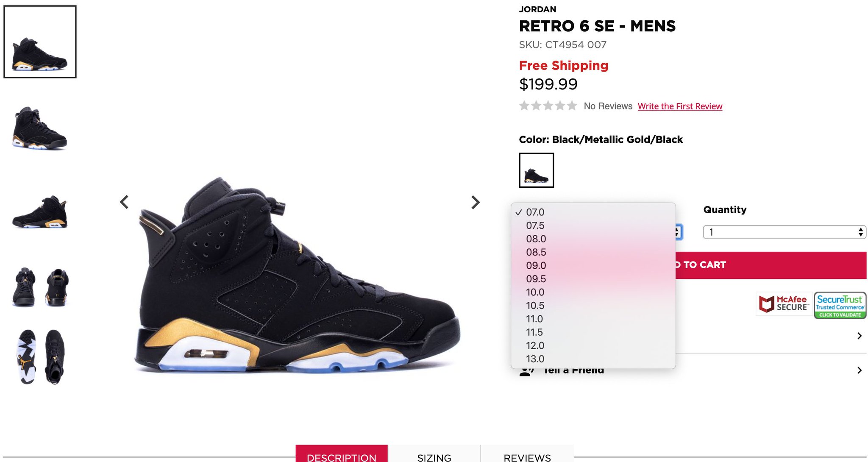The image size is (868, 462).
Task: Open the McAfee Secure badge
Action: tap(784, 304)
